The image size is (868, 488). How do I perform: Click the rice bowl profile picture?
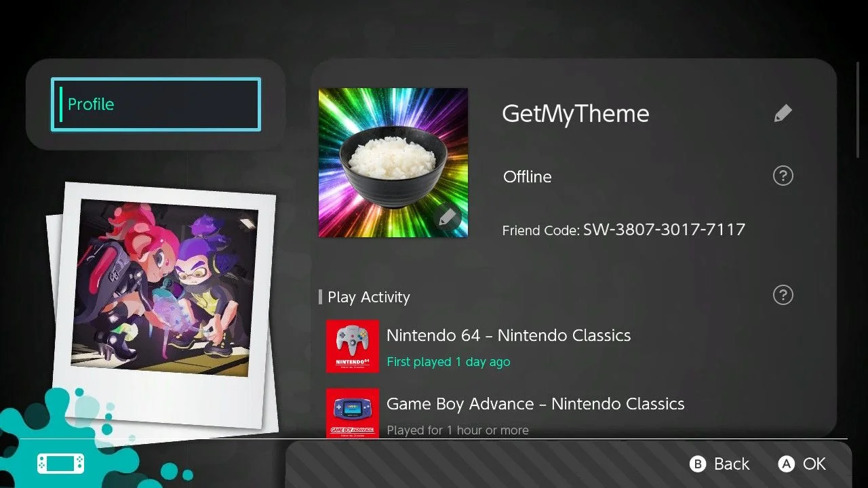(393, 163)
